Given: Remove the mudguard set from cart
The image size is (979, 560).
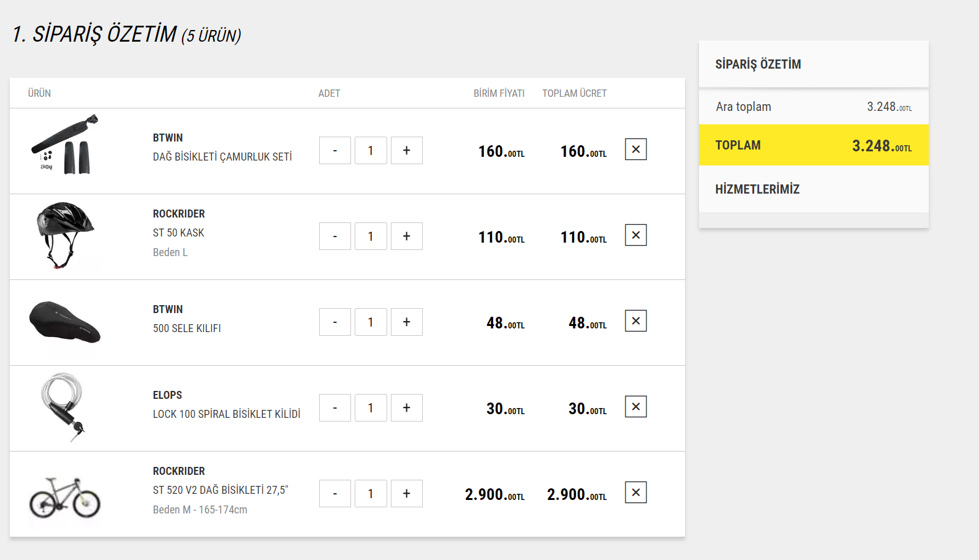Looking at the screenshot, I should pos(635,149).
